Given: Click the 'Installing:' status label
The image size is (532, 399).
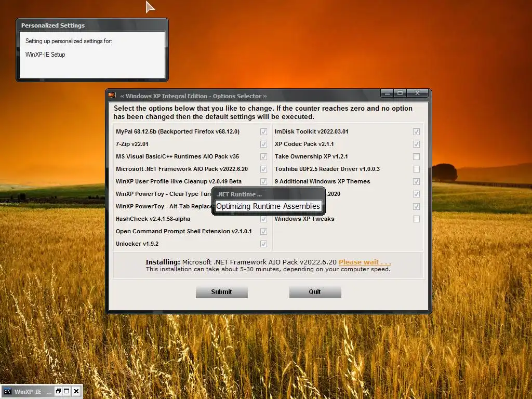Looking at the screenshot, I should [163, 262].
